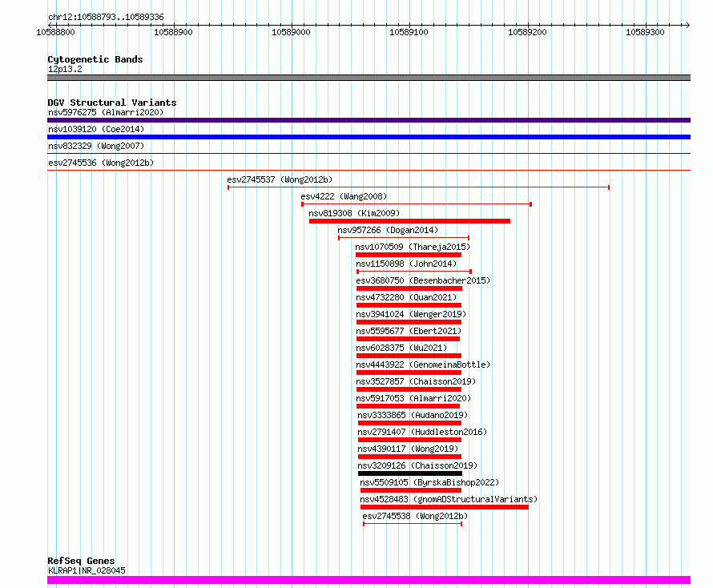Viewport: 713px width, 588px height.
Task: Click the nsv4732280 (Quan2021) label
Action: pos(406,297)
